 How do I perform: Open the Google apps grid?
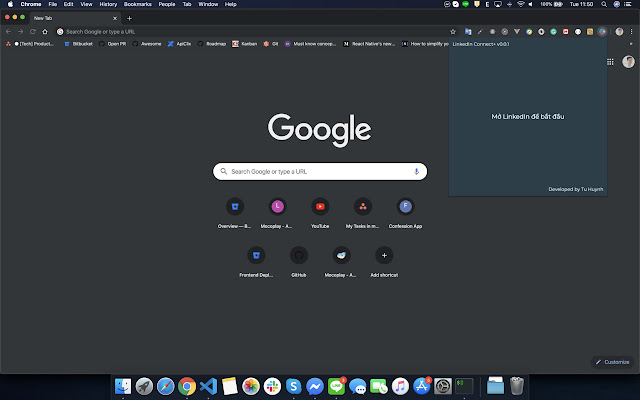pos(610,62)
